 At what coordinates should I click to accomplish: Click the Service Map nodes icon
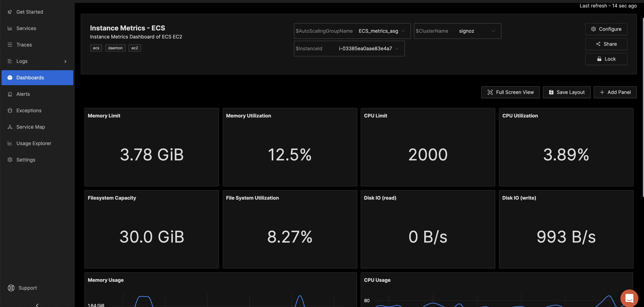pyautogui.click(x=10, y=127)
